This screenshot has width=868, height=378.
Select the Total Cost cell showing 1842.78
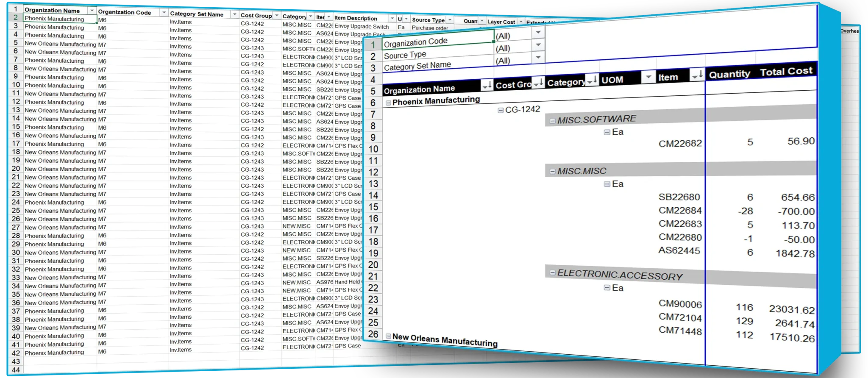click(x=795, y=253)
